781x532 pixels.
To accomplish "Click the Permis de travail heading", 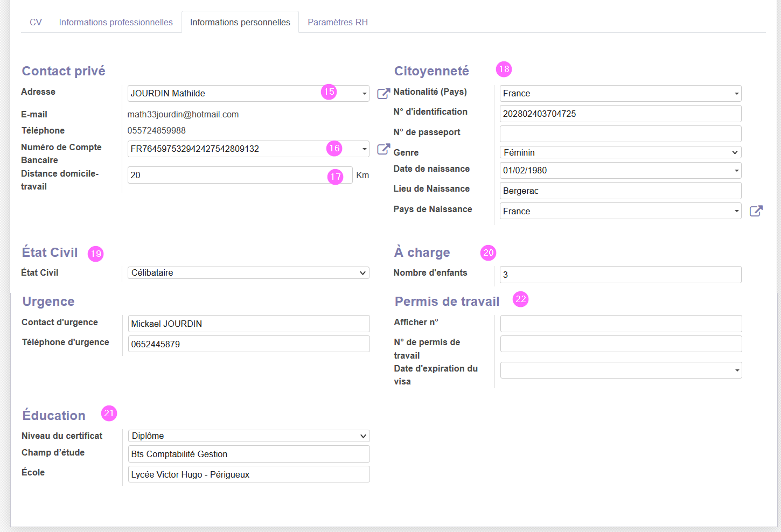I will (x=447, y=302).
